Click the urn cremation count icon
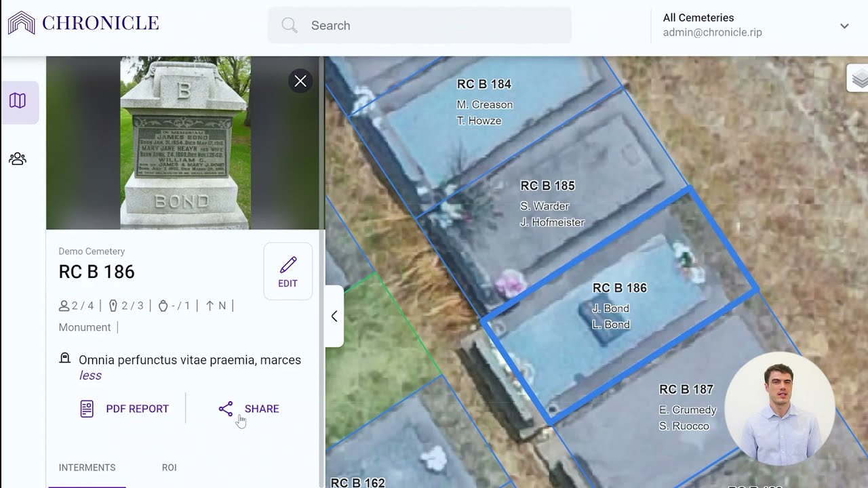The image size is (868, 488). coord(163,306)
